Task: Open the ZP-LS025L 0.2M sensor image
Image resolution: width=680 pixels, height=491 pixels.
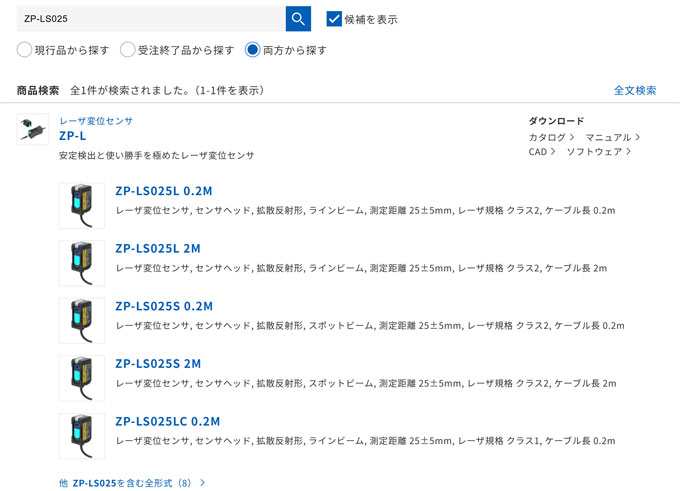Action: coord(82,205)
